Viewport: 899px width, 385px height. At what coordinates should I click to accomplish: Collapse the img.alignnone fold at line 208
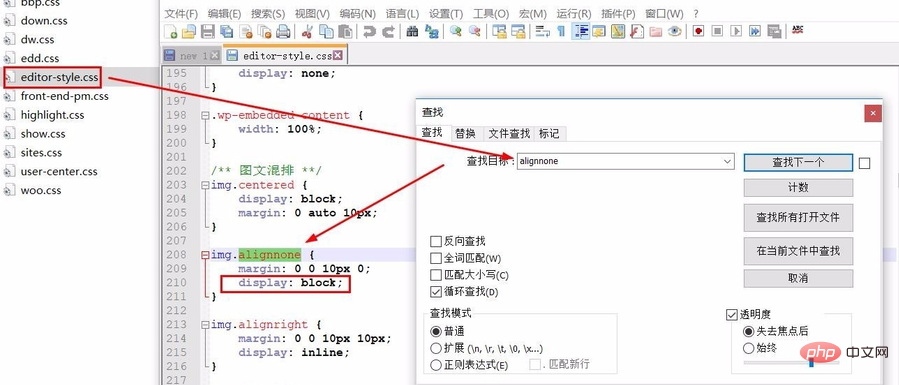(x=205, y=255)
